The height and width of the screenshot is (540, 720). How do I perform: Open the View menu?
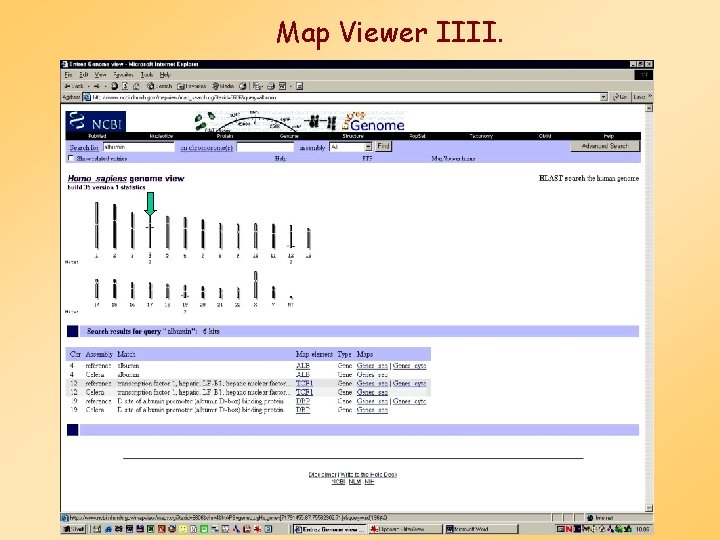coord(100,74)
